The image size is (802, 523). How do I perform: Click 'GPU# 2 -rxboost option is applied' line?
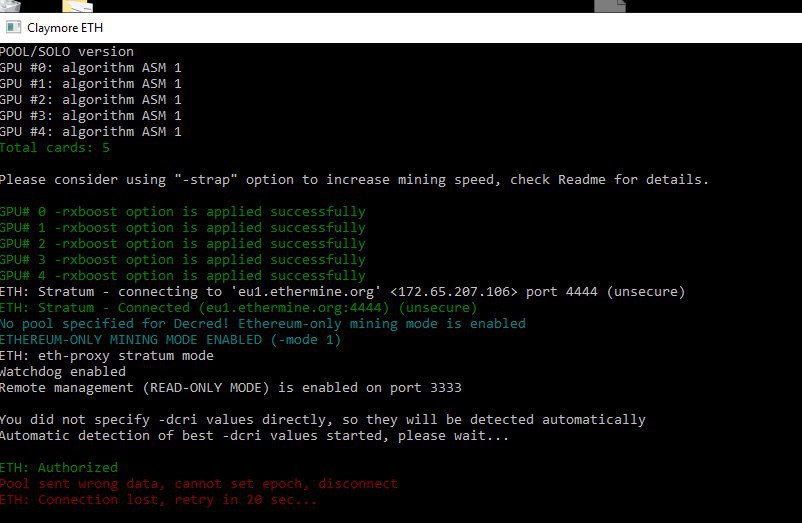[x=183, y=243]
